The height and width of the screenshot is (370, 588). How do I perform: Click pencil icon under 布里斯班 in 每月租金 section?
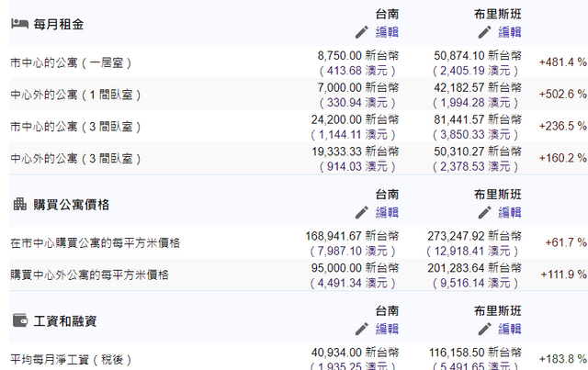coord(484,32)
